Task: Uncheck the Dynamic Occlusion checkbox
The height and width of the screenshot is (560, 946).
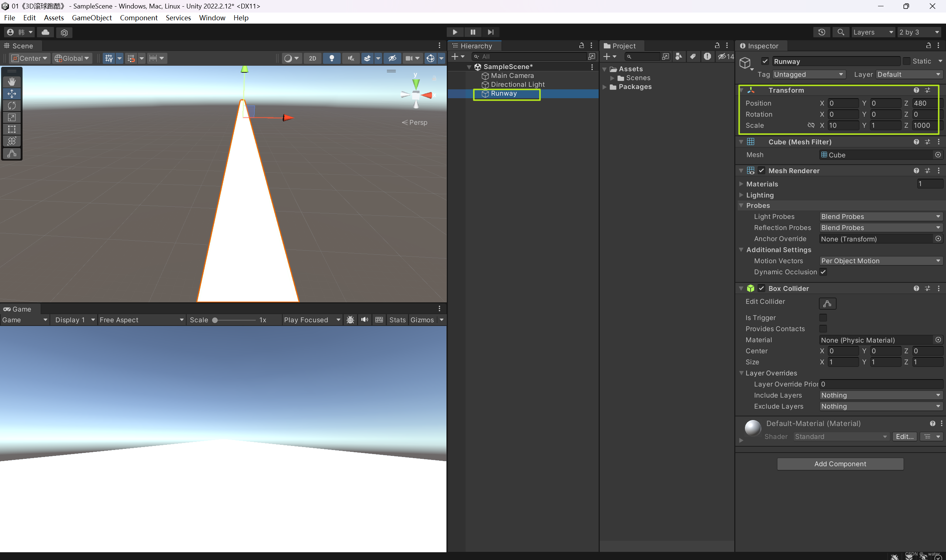Action: pyautogui.click(x=823, y=272)
